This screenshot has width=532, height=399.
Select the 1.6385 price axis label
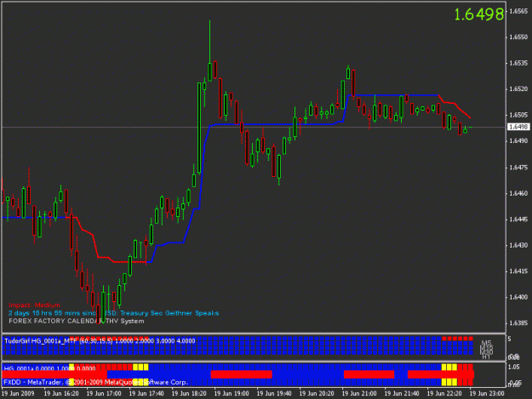point(518,323)
